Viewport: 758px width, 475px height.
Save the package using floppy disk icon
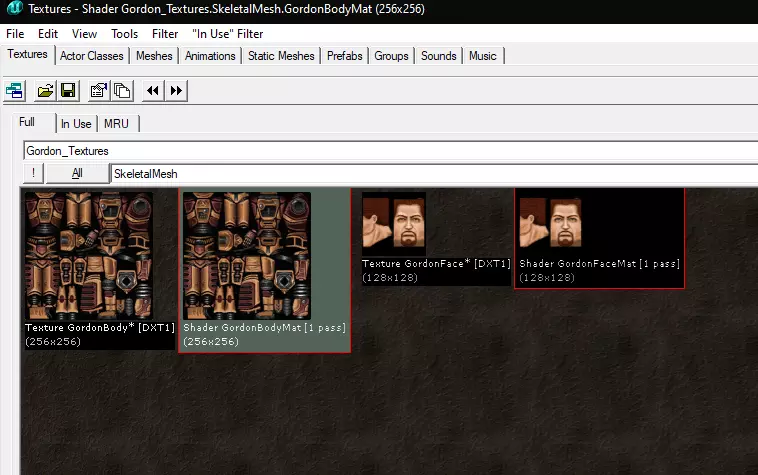tap(68, 90)
